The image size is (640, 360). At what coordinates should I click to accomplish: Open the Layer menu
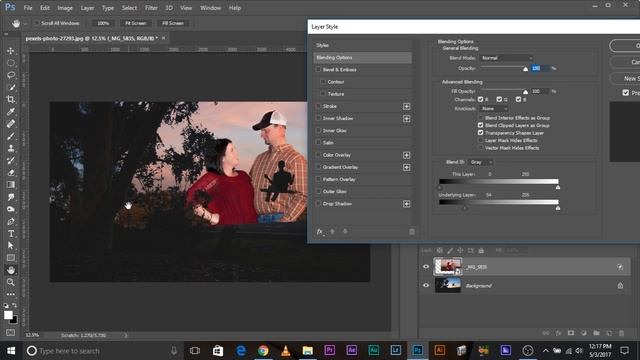(87, 8)
